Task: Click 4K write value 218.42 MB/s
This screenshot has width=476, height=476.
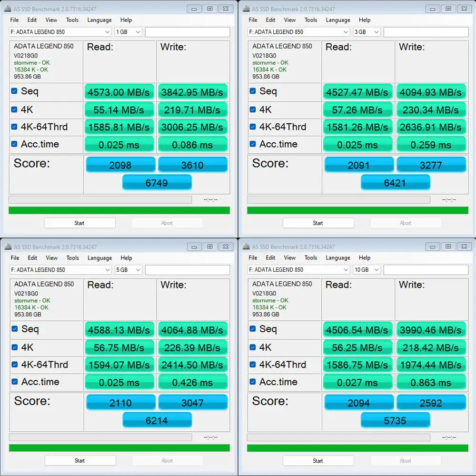Action: [431, 347]
